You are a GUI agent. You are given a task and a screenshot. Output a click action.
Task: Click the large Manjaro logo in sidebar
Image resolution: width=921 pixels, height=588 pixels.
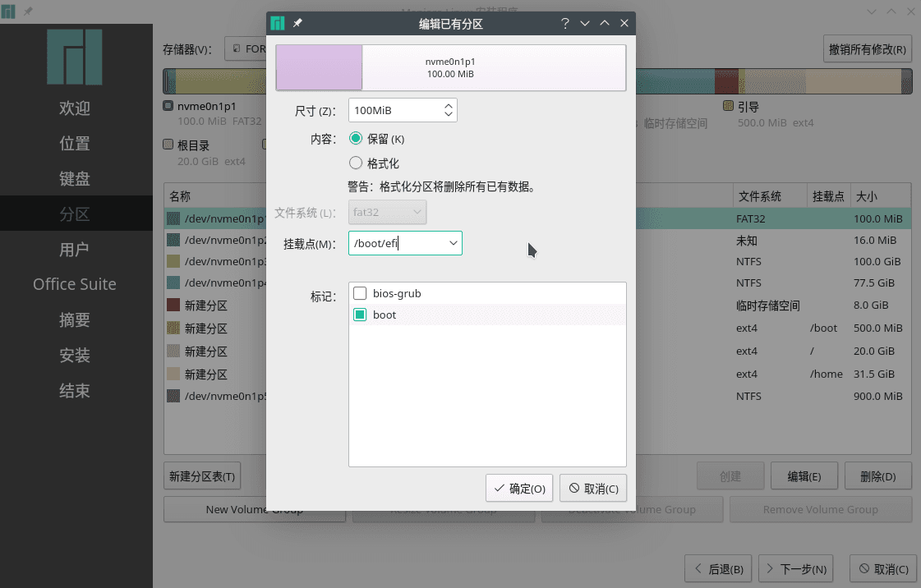75,57
